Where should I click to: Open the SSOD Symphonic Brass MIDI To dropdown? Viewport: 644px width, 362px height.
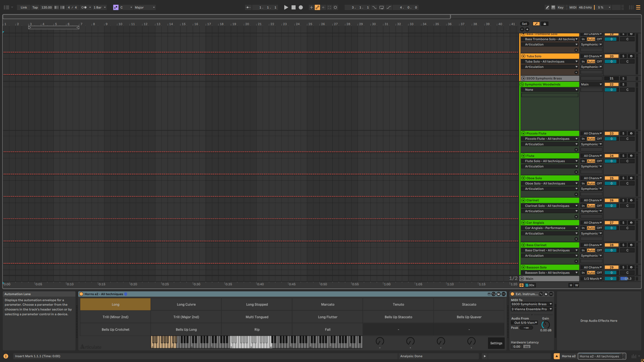[x=532, y=304]
